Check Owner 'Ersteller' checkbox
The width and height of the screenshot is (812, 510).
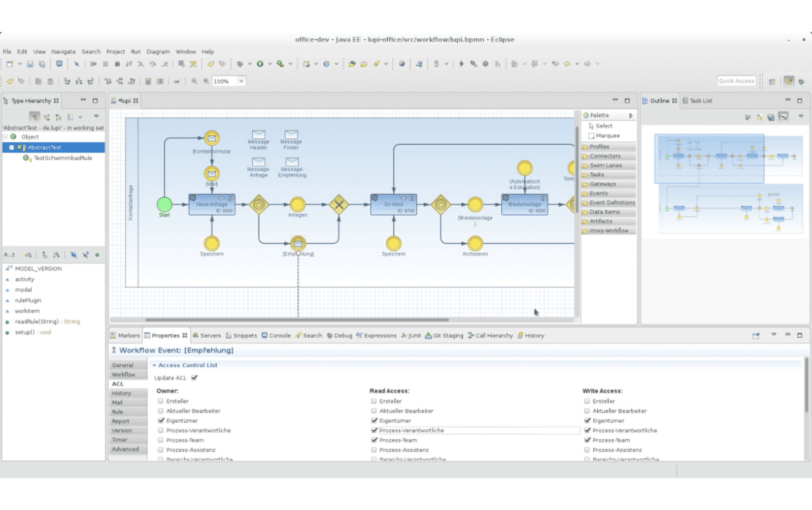[x=161, y=401]
